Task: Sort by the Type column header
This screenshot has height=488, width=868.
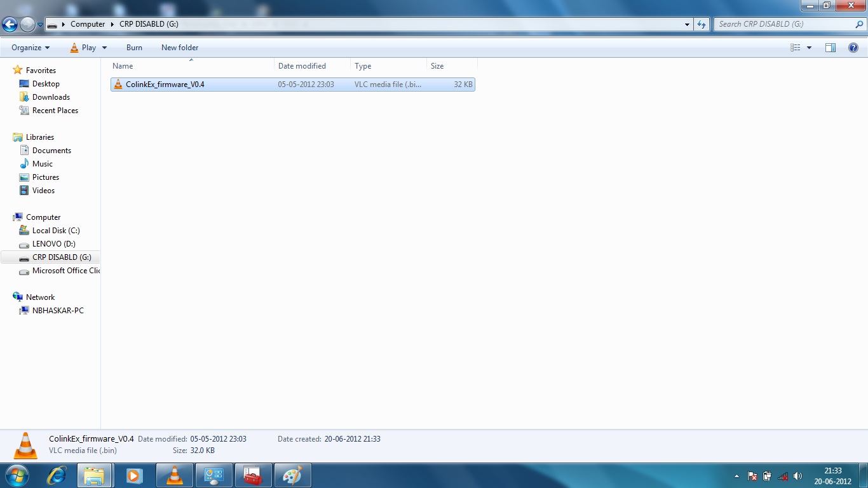Action: click(x=388, y=66)
